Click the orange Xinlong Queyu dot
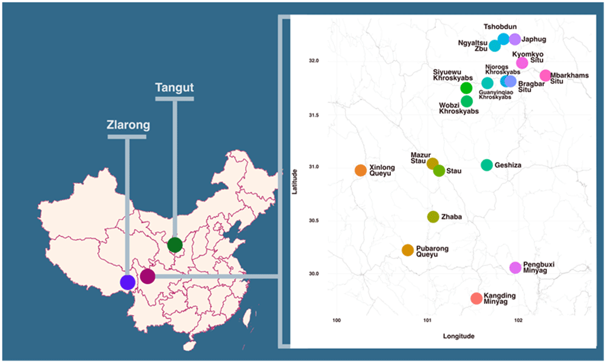The height and width of the screenshot is (364, 607). coord(361,170)
